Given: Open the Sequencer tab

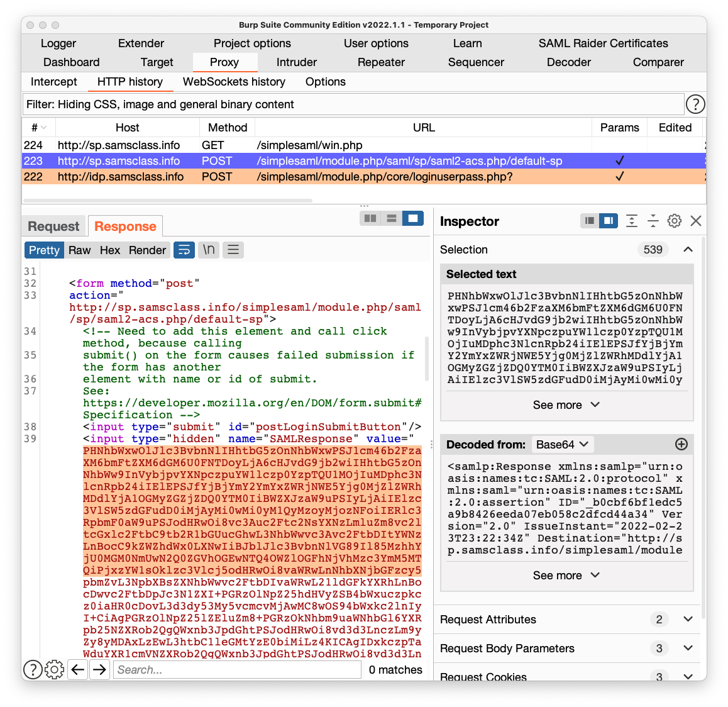Looking at the screenshot, I should [x=475, y=62].
